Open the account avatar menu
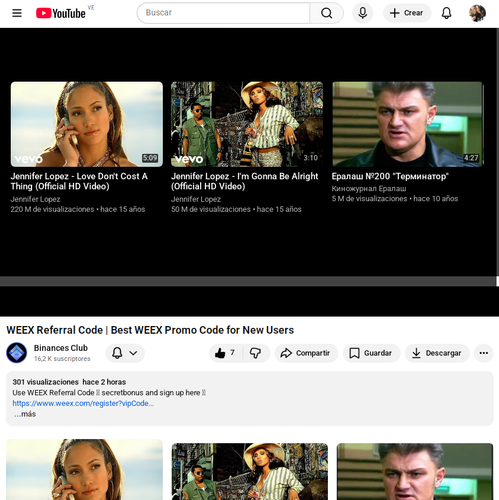 pyautogui.click(x=477, y=13)
